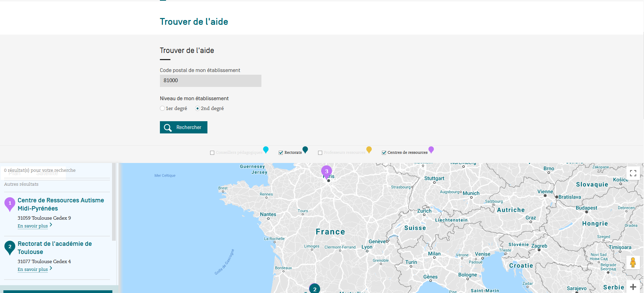The width and height of the screenshot is (644, 293).
Task: Click the magnifier icon in Rechercher button
Action: (168, 128)
